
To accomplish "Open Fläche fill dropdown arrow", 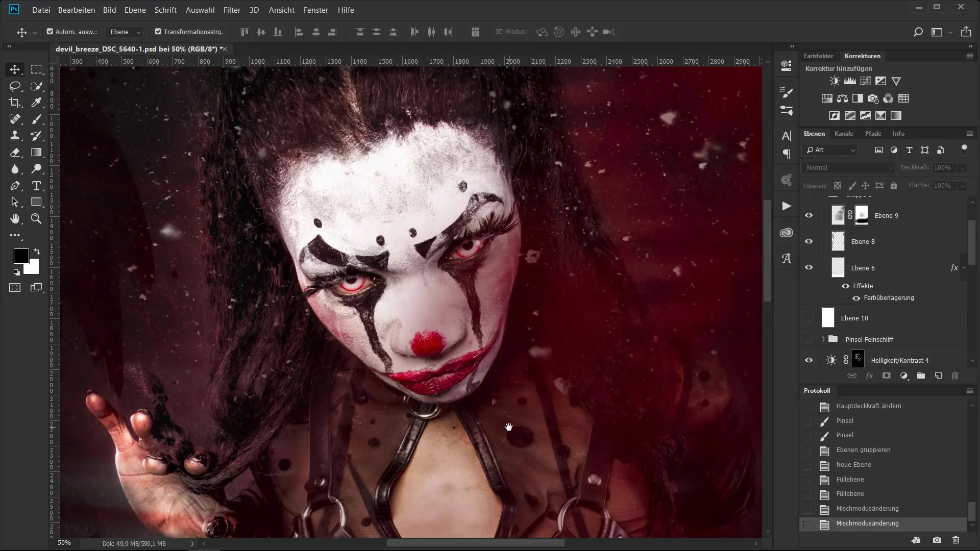I will coord(962,186).
